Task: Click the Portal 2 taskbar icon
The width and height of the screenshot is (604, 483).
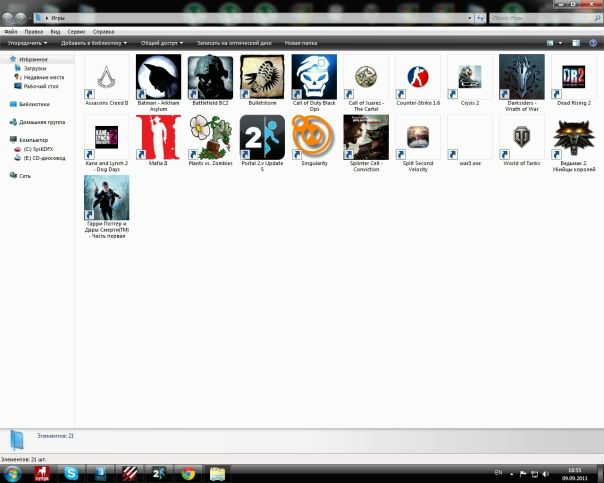Action: 159,473
